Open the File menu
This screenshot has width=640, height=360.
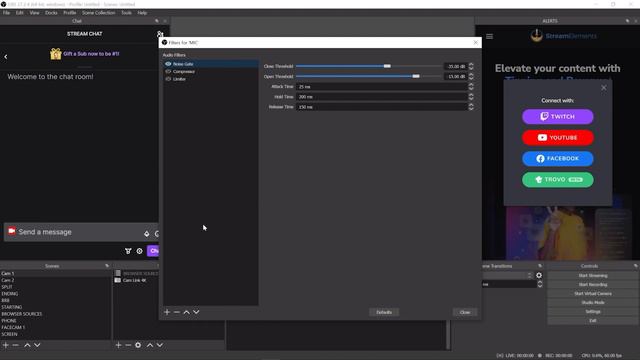click(x=7, y=13)
